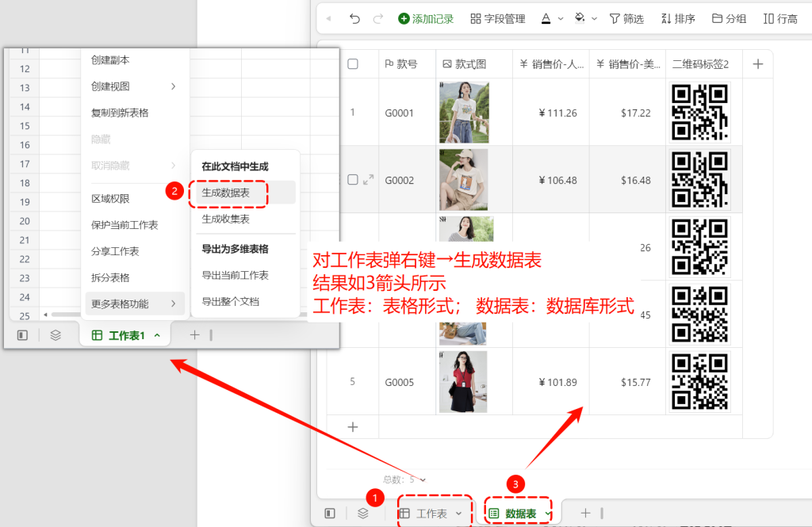Toggle the select-all checkbox in header

tap(353, 64)
